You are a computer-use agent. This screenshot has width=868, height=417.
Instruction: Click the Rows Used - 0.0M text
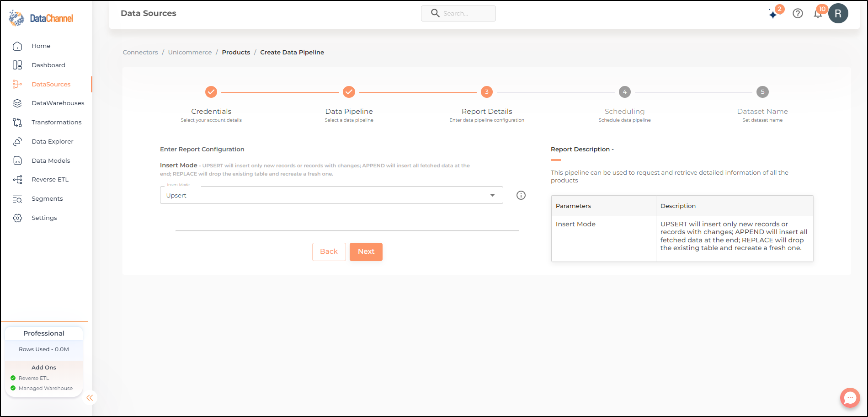(x=44, y=349)
